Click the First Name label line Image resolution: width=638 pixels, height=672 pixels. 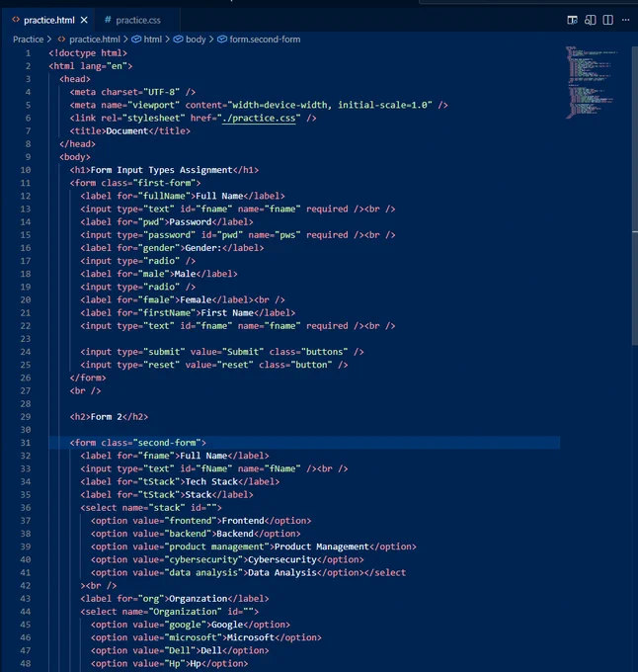click(188, 313)
